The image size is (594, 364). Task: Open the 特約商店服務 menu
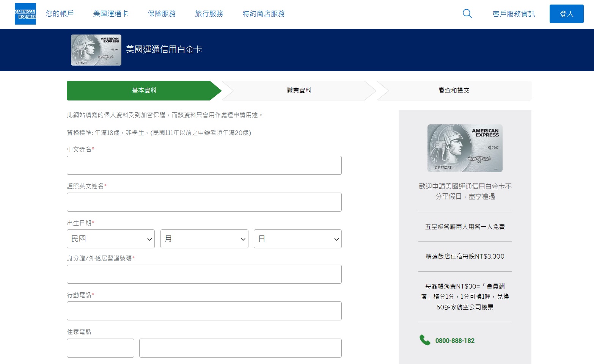click(264, 14)
